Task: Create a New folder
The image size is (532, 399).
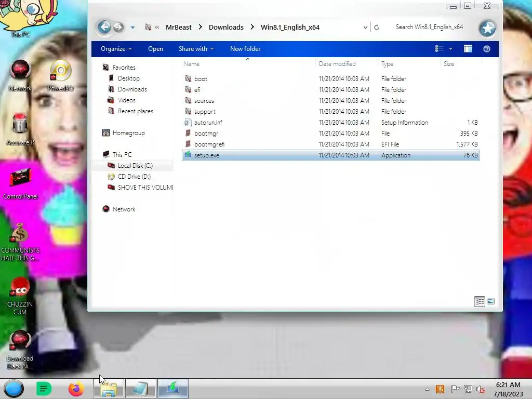Action: point(245,48)
